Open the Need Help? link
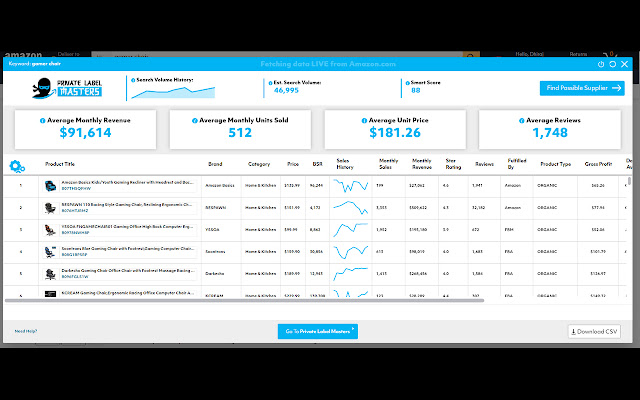Image resolution: width=640 pixels, height=400 pixels. point(26,331)
